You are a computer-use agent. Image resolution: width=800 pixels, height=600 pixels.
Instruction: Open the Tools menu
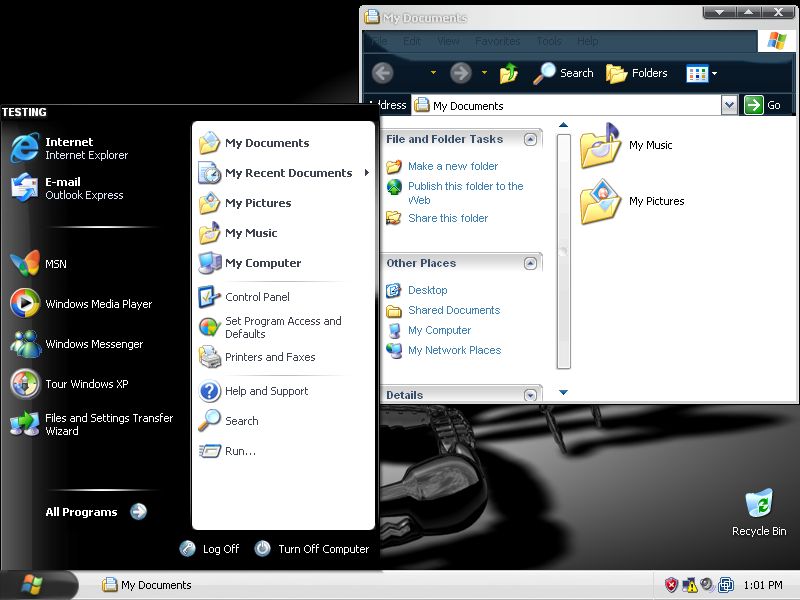tap(549, 41)
